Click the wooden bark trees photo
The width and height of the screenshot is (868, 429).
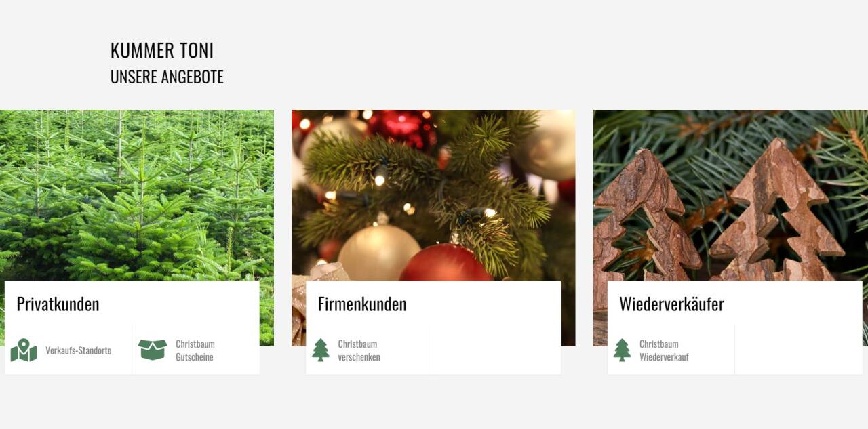pyautogui.click(x=730, y=195)
